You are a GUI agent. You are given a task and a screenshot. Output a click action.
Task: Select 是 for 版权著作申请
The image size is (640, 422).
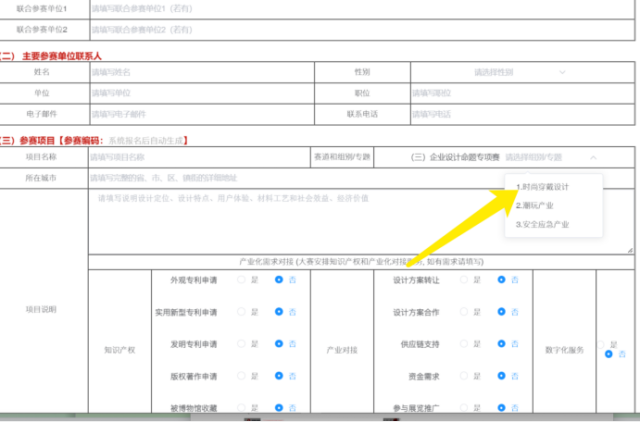pyautogui.click(x=241, y=376)
